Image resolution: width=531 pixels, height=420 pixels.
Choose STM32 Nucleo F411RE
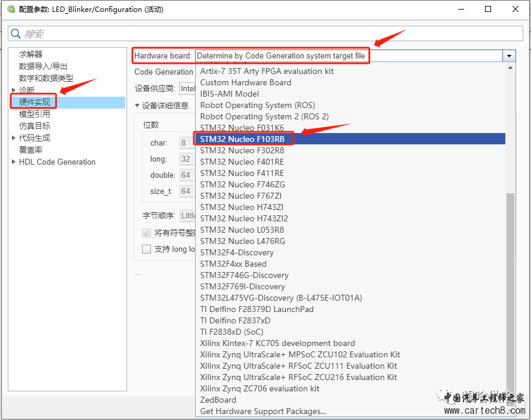coord(350,173)
